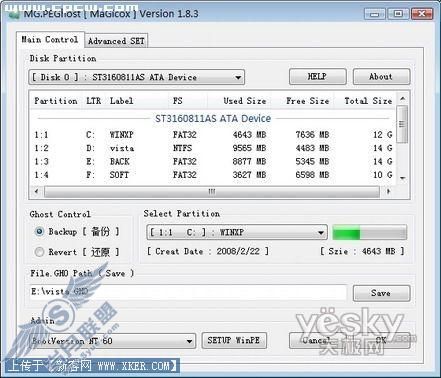Click the Save button
The image size is (441, 378).
click(381, 293)
